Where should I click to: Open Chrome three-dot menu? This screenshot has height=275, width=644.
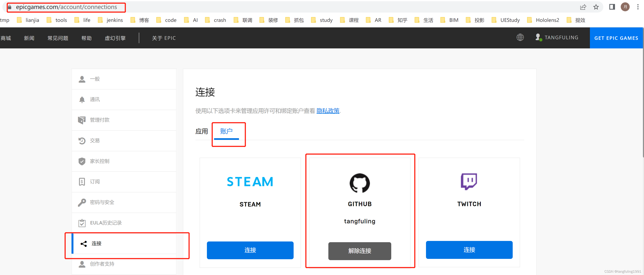tap(638, 7)
